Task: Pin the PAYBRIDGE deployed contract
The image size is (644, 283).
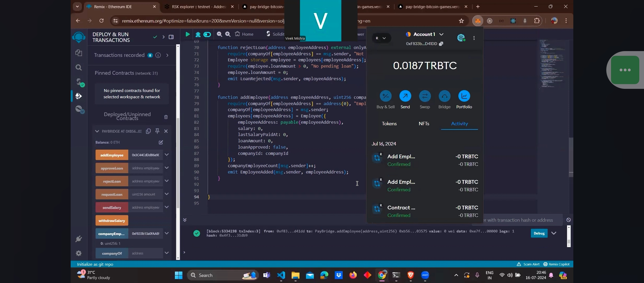Action: 157,131
